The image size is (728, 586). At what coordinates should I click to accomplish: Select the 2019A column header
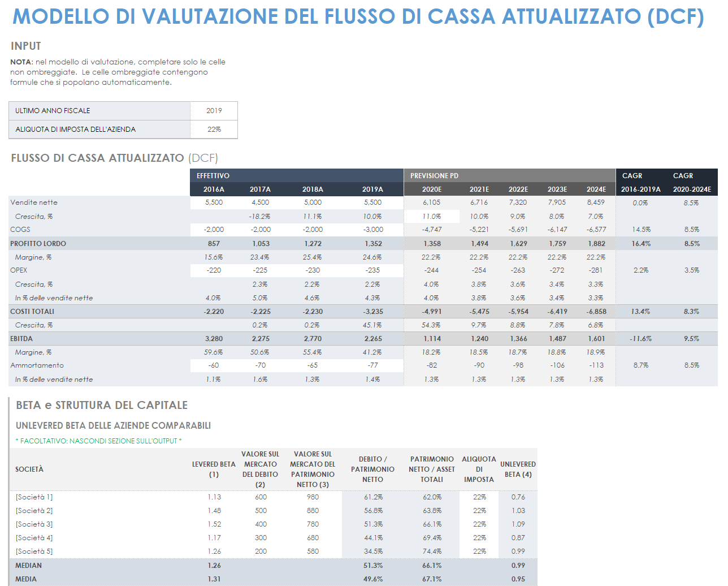(372, 189)
